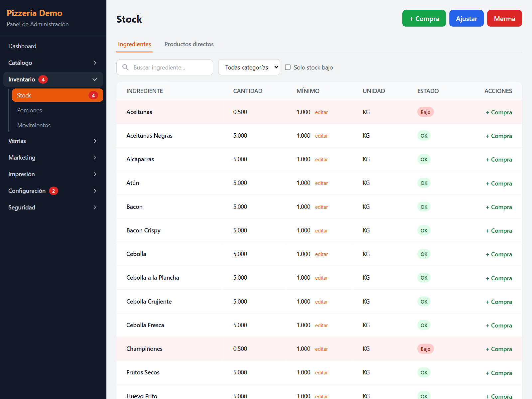
Task: Click the red Merma button
Action: coord(504,18)
